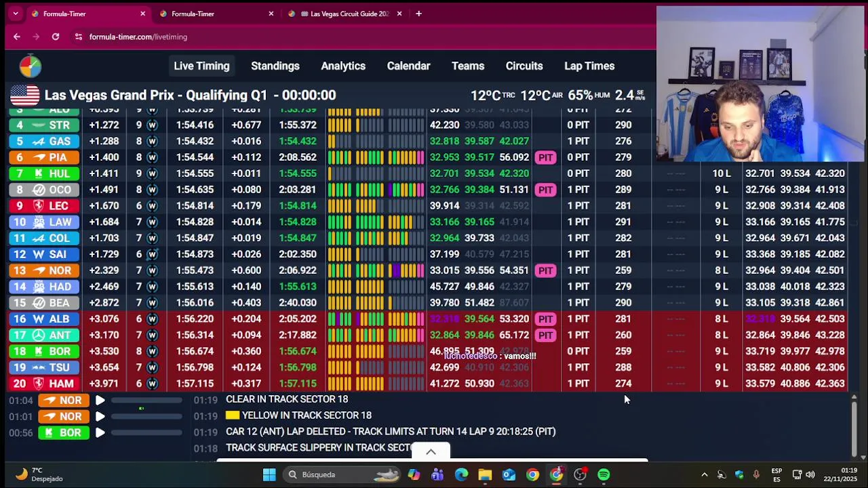Seek the 00:56 BOR radio progress bar

click(x=146, y=432)
